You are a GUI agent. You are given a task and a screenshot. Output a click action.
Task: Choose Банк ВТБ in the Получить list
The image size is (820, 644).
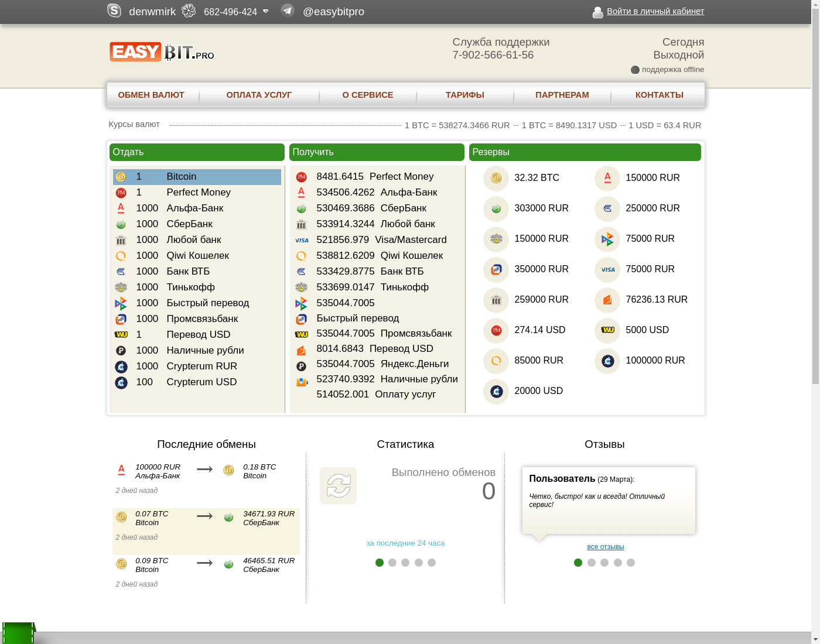(x=376, y=272)
